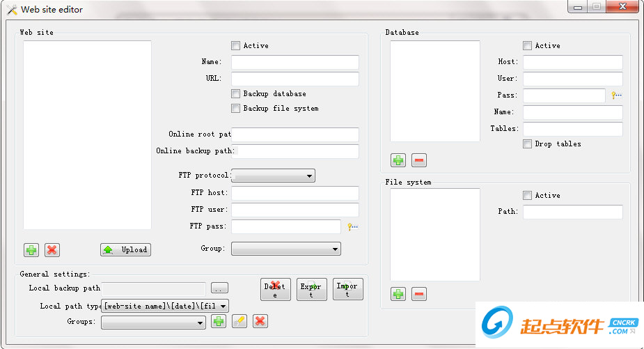
Task: Click the FTP host field
Action: tap(295, 193)
